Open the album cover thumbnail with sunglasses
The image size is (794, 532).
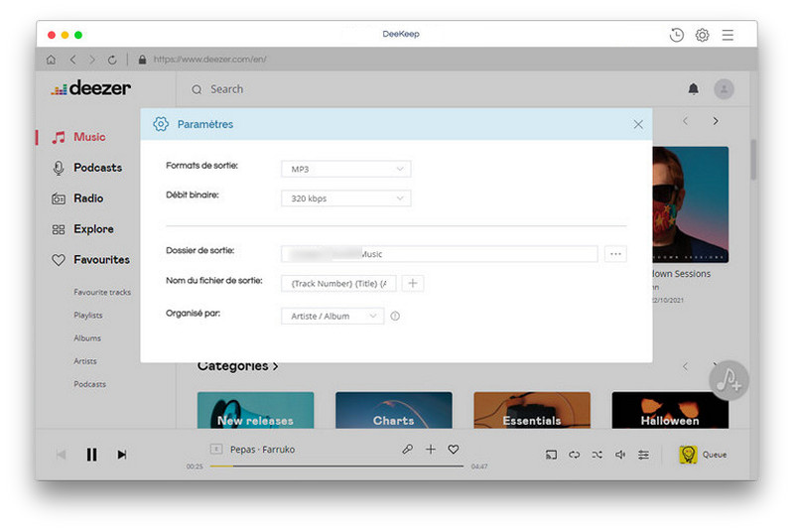point(691,204)
